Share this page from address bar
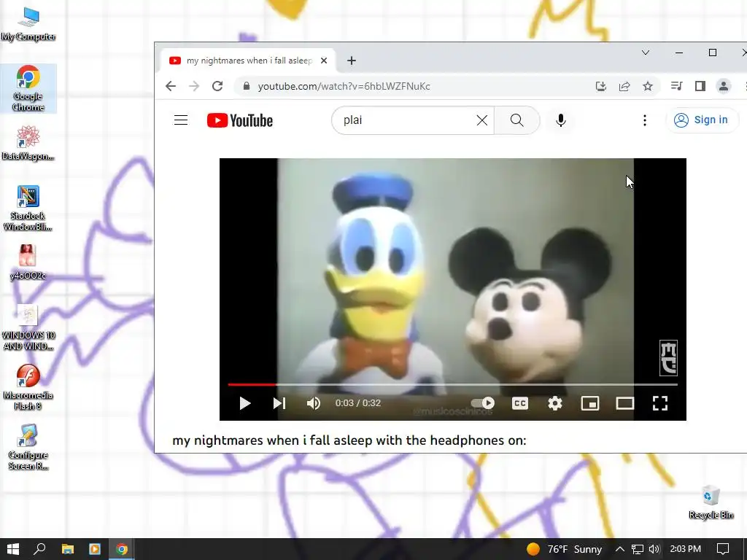Viewport: 747px width, 560px height. (624, 86)
